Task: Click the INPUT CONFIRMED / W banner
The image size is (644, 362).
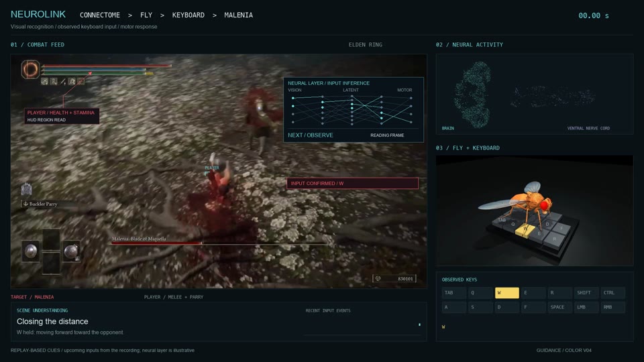Action: click(x=352, y=184)
